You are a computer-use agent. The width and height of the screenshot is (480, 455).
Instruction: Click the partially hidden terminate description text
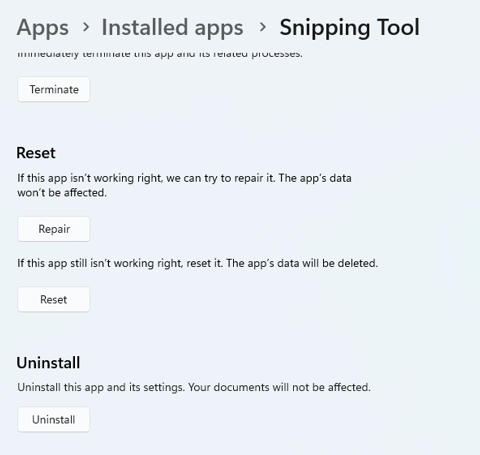(160, 54)
